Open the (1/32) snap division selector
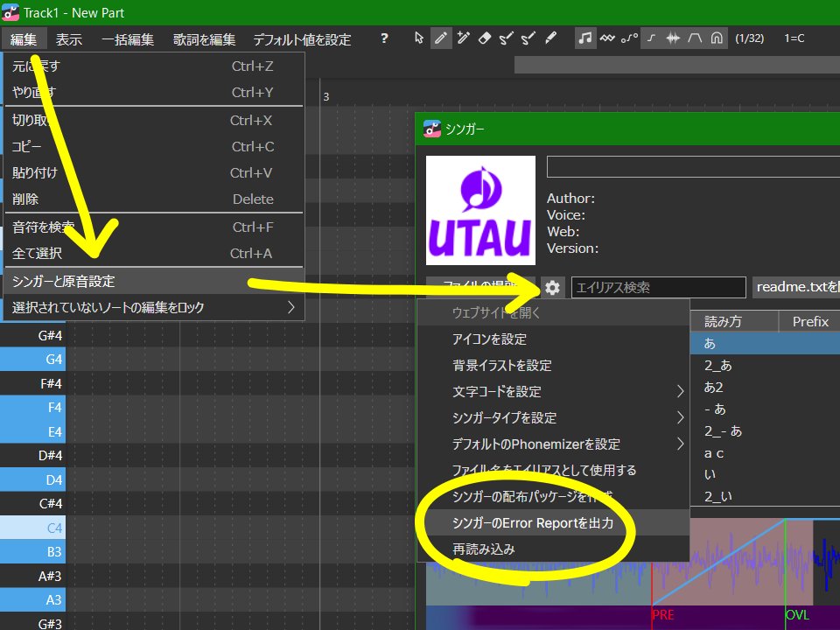 click(x=750, y=38)
